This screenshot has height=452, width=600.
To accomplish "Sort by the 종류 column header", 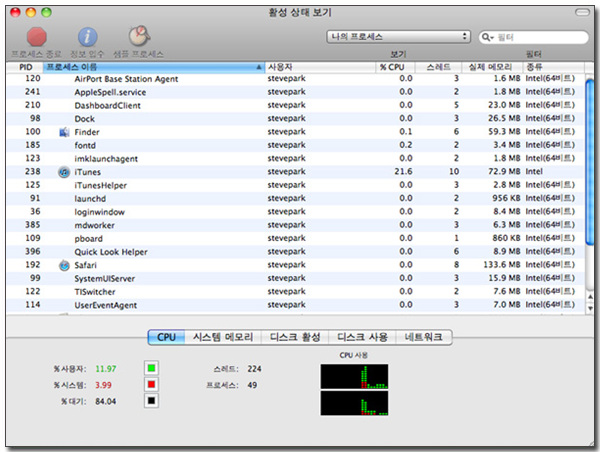I will click(x=553, y=67).
